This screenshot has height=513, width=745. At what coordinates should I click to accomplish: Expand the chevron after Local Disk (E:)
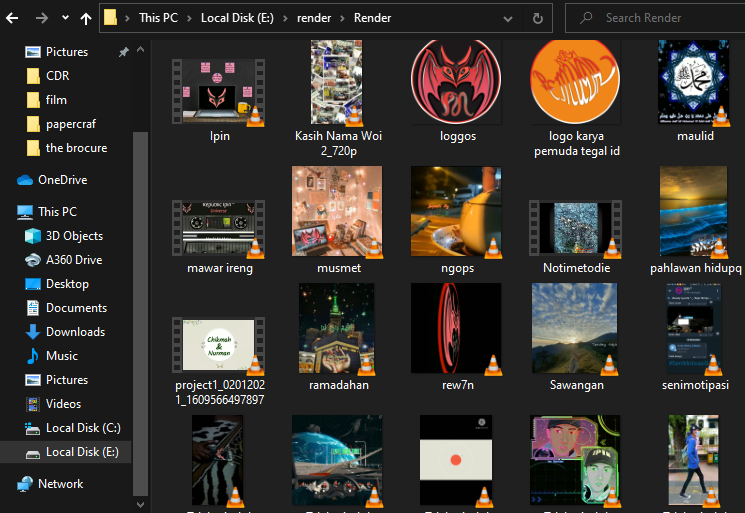(285, 18)
